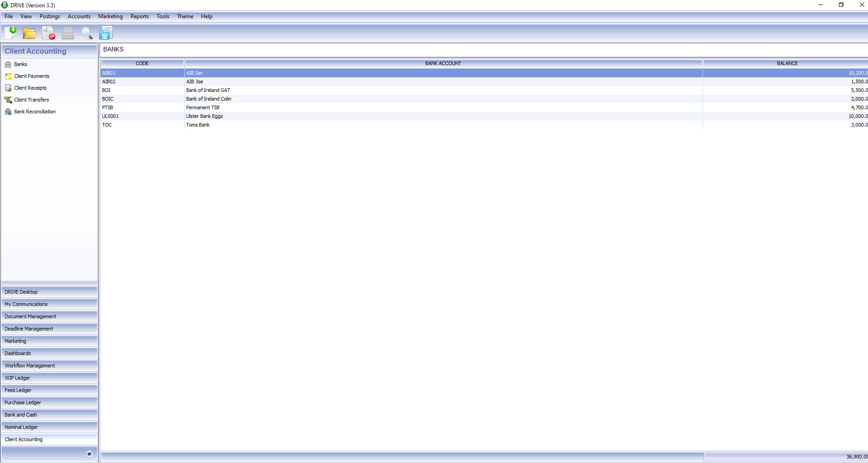Image resolution: width=868 pixels, height=463 pixels.
Task: Click the Permanent TSB account name
Action: tap(202, 107)
